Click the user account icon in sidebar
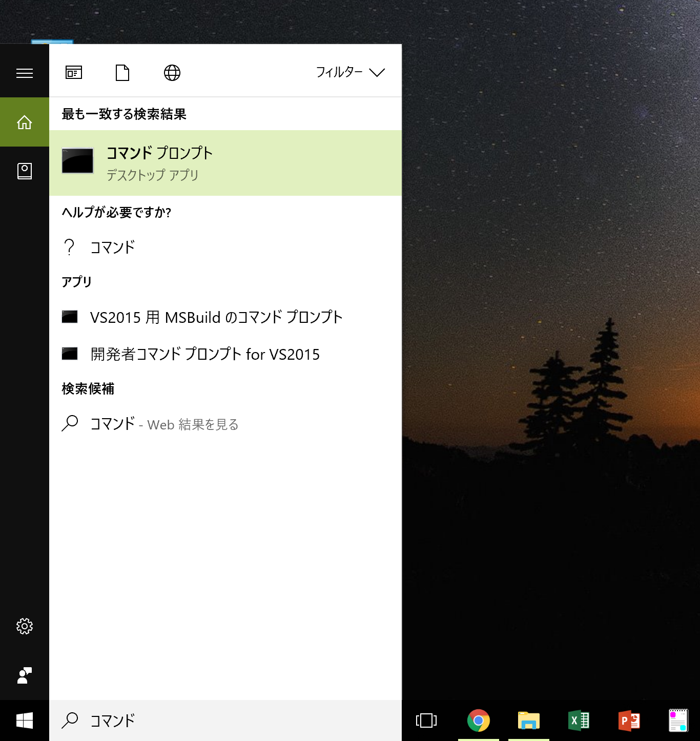This screenshot has width=700, height=741. click(x=24, y=675)
